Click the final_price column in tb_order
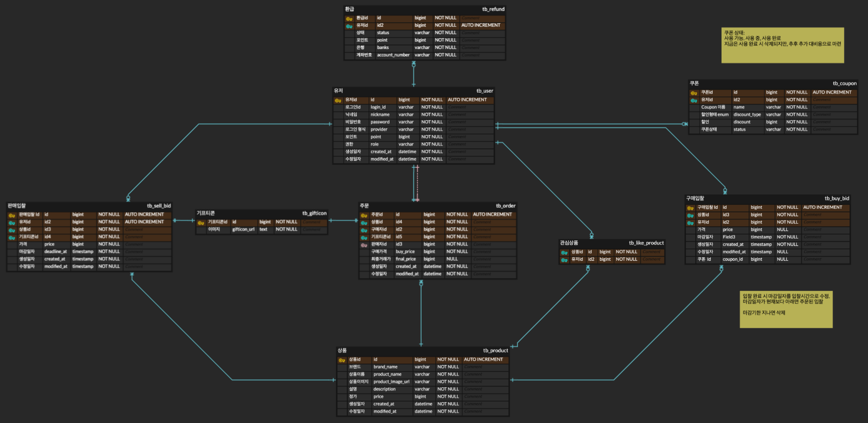The height and width of the screenshot is (423, 868). tap(406, 259)
